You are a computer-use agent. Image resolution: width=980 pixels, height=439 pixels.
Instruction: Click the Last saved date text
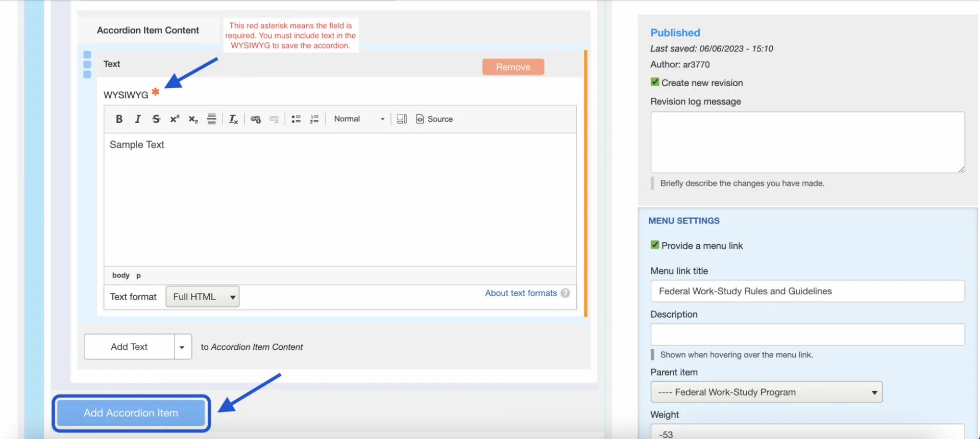(712, 49)
